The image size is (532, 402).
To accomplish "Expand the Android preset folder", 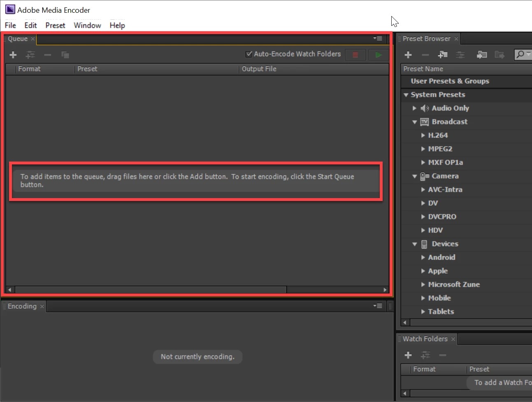I will click(423, 257).
